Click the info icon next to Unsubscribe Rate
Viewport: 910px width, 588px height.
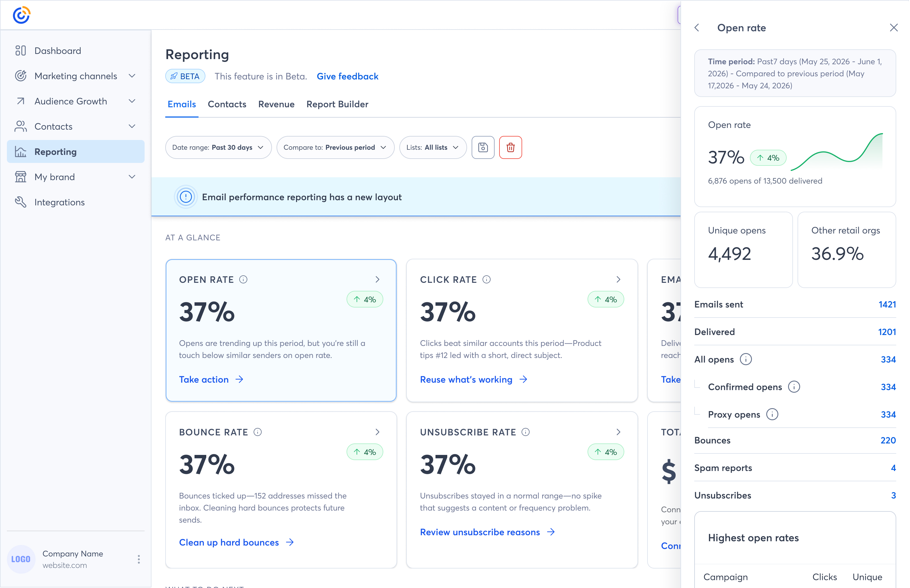click(526, 432)
